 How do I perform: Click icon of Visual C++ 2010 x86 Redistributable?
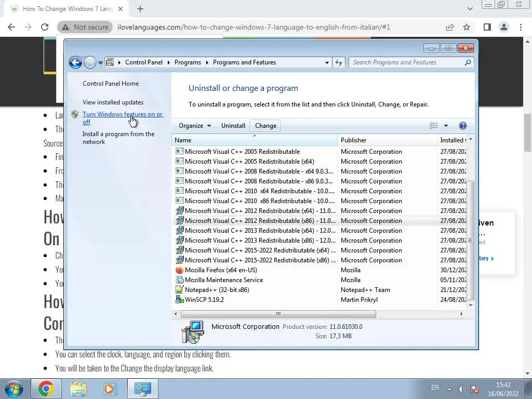(179, 201)
